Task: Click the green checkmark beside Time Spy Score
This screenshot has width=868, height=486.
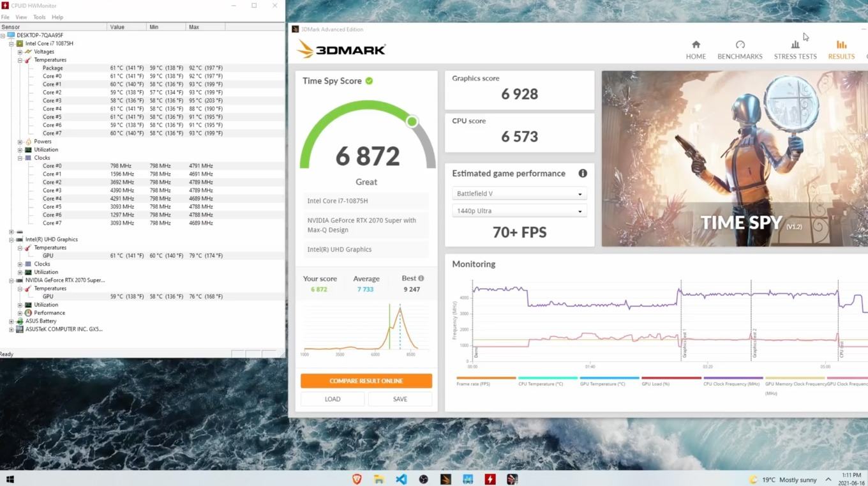Action: tap(369, 80)
